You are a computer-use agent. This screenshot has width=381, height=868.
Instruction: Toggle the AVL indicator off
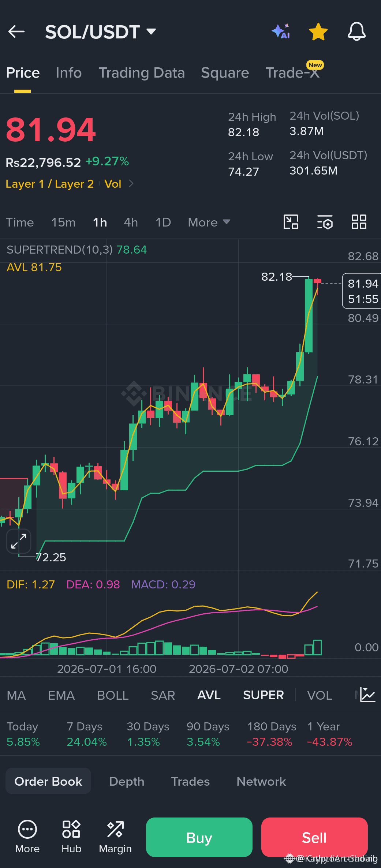[x=209, y=695]
